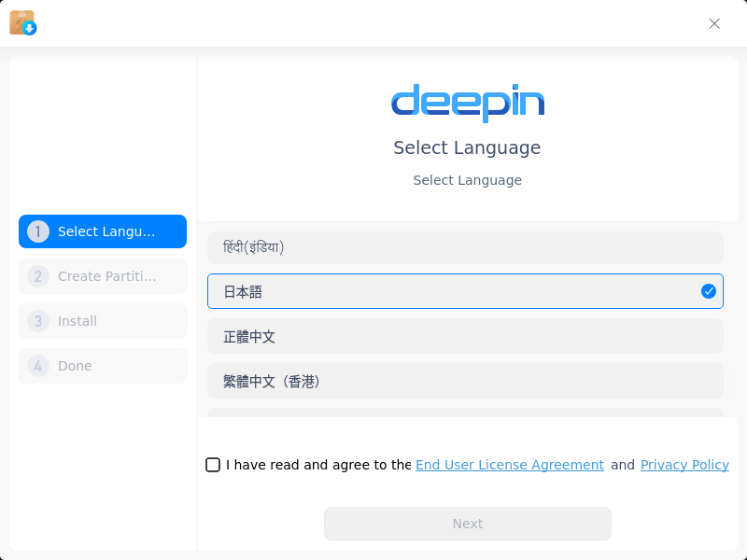Click the deepin logo
Screen dimensions: 747x560
pos(468,103)
